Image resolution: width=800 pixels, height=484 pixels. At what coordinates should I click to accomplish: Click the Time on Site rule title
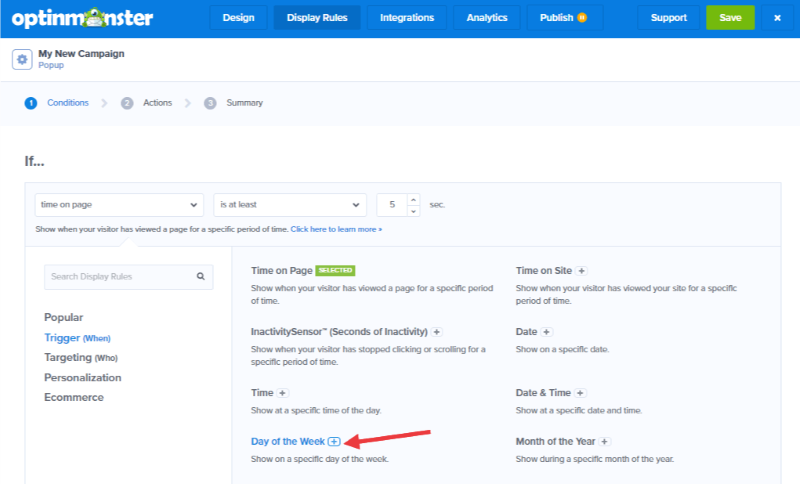pos(543,271)
